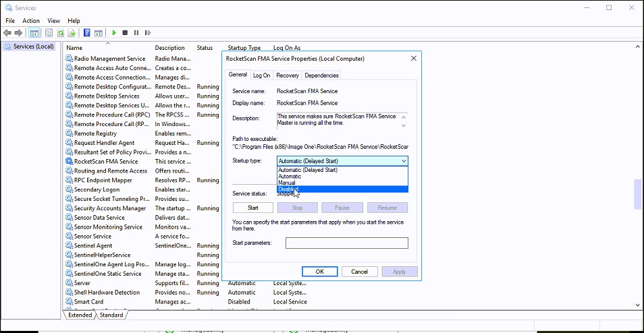Screen dimensions: 644x333
Task: Select SentinelOne Static Service row
Action: click(x=107, y=274)
